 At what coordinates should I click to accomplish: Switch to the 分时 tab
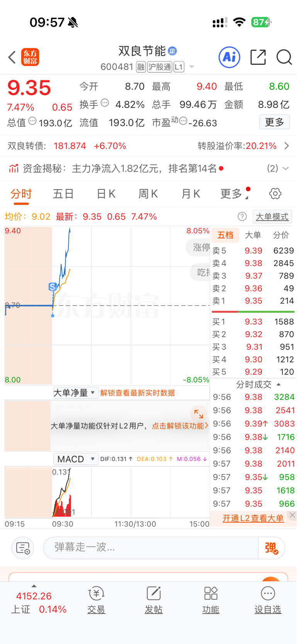click(x=21, y=193)
